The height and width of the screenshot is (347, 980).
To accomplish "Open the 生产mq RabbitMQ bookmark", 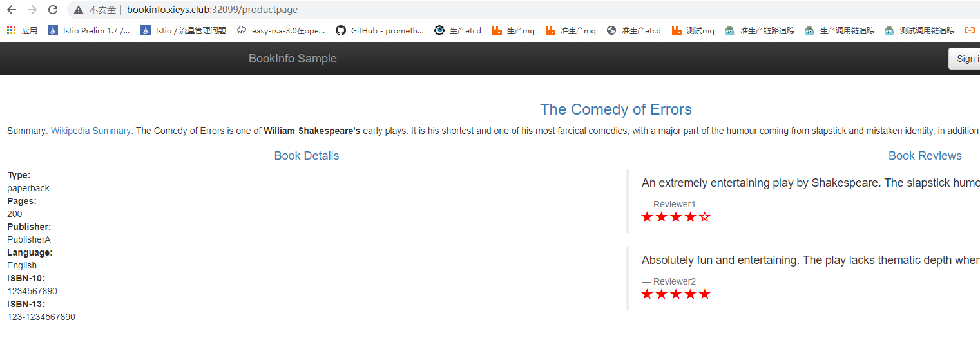I will click(514, 30).
